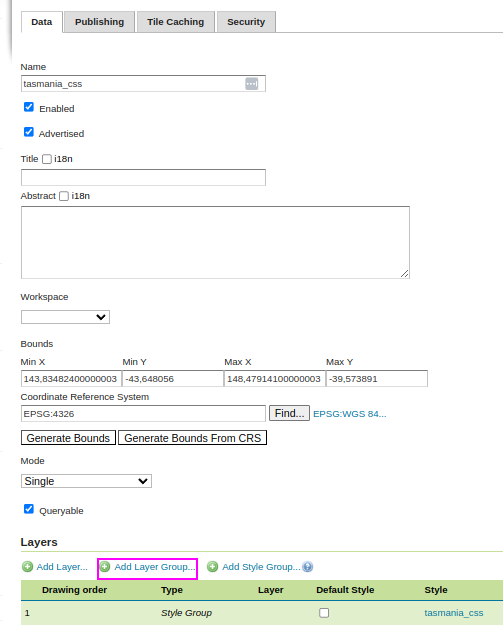Click green plus icon for Add Layer Group

click(105, 567)
